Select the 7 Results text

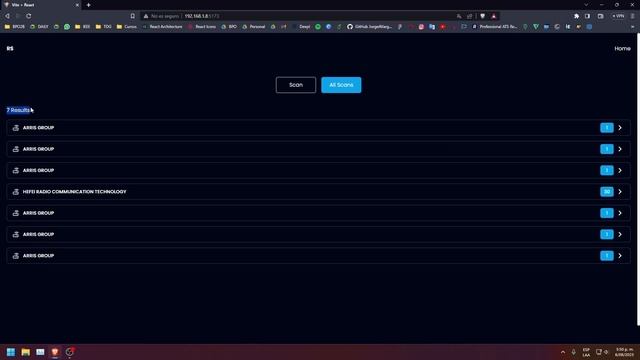point(18,110)
